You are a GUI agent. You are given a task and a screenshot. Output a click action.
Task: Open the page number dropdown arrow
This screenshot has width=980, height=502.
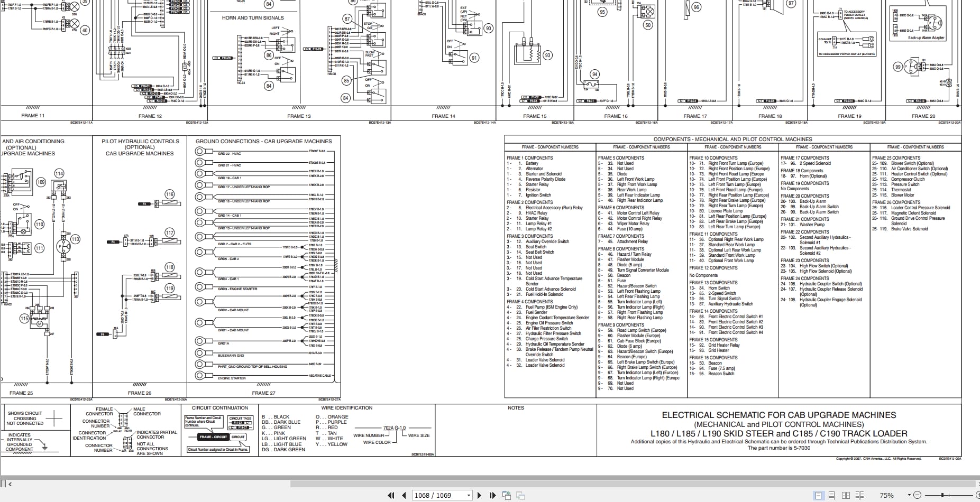tap(469, 495)
